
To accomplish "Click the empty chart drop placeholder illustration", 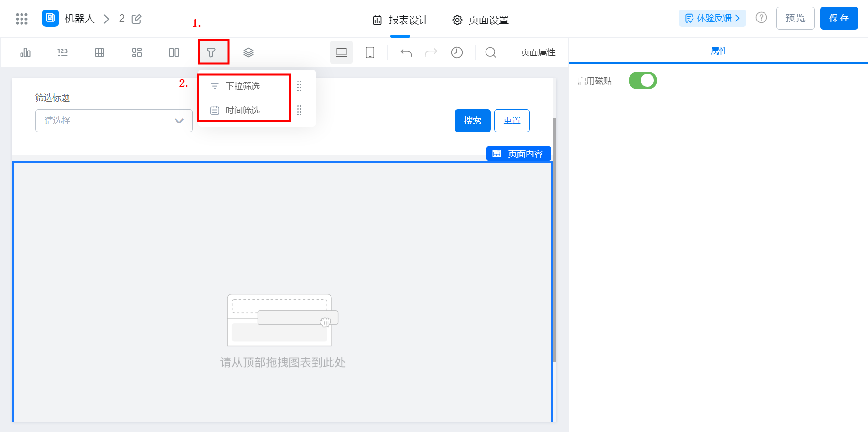I will [283, 320].
